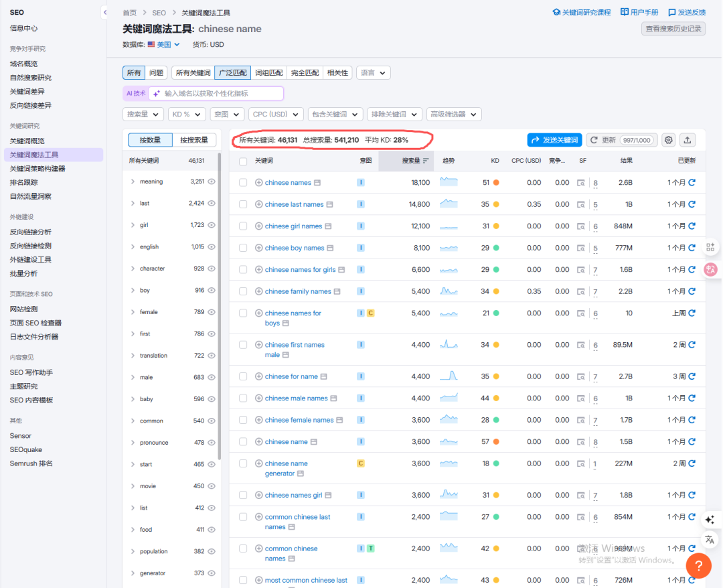Toggle eye icon for meaning group

[212, 181]
